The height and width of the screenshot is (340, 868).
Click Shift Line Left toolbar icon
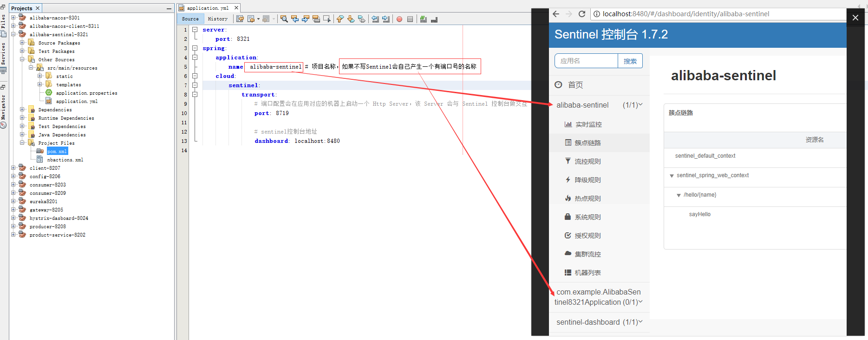[375, 19]
